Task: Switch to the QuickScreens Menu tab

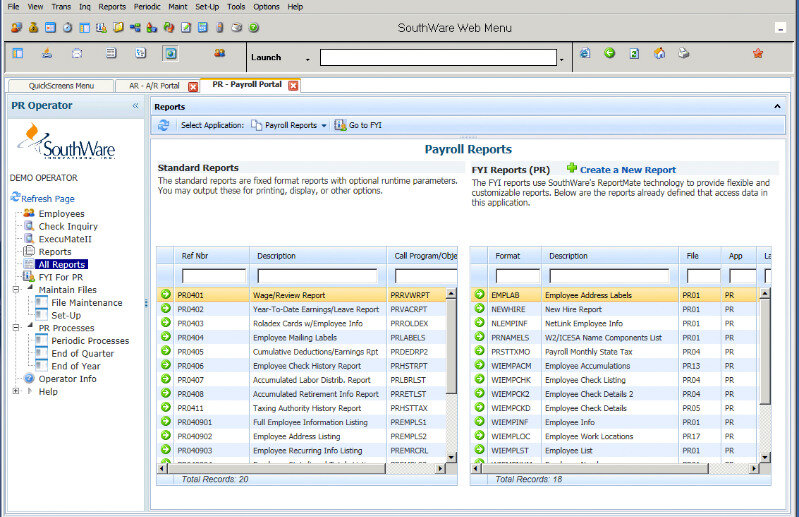Action: click(61, 86)
